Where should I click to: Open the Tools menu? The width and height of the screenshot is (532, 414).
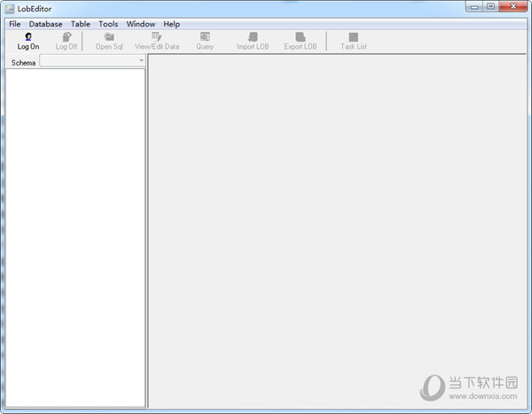(x=108, y=24)
